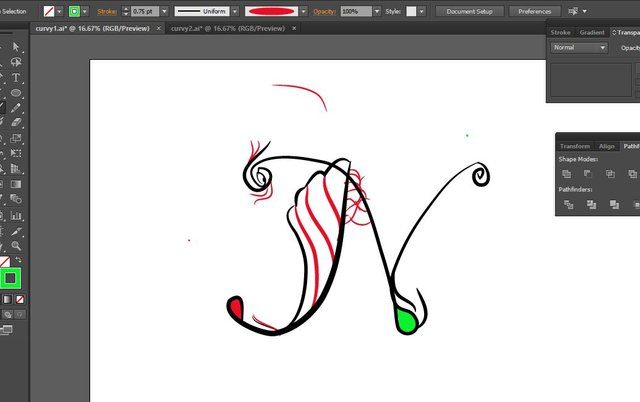
Task: Click the stroke weight stepper arrows
Action: 126,11
